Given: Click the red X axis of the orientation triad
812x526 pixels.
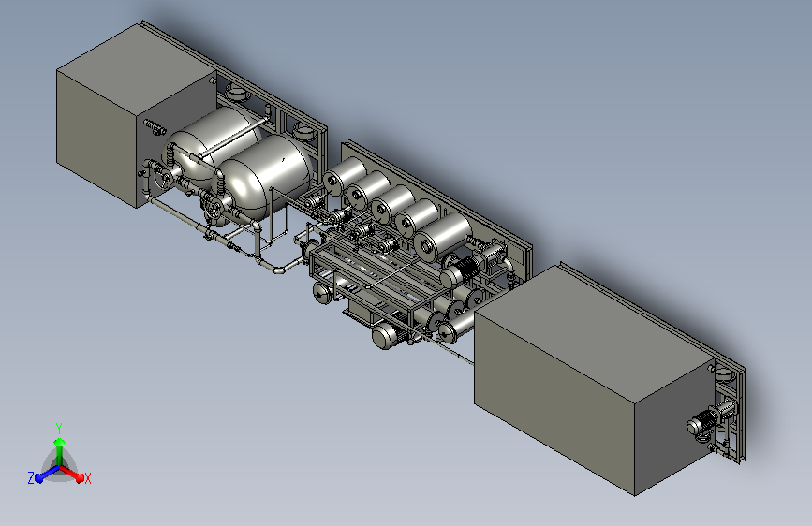Looking at the screenshot, I should tap(72, 474).
